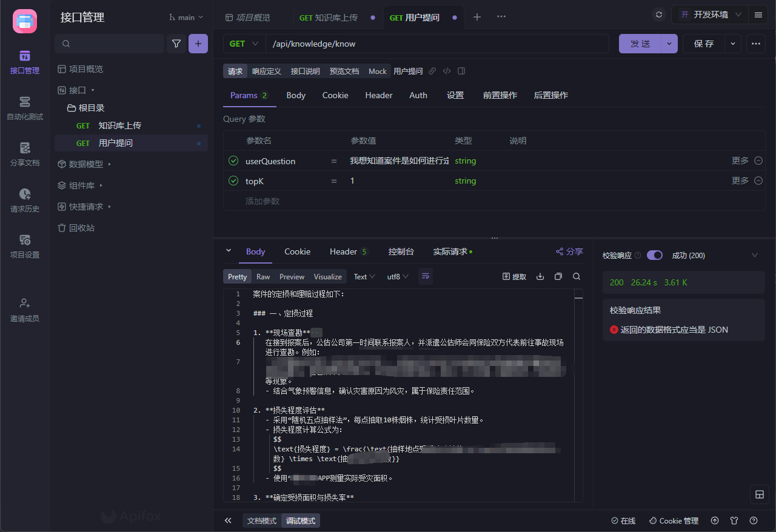
Task: Open 自动化测试 in the left sidebar
Action: pyautogui.click(x=25, y=108)
